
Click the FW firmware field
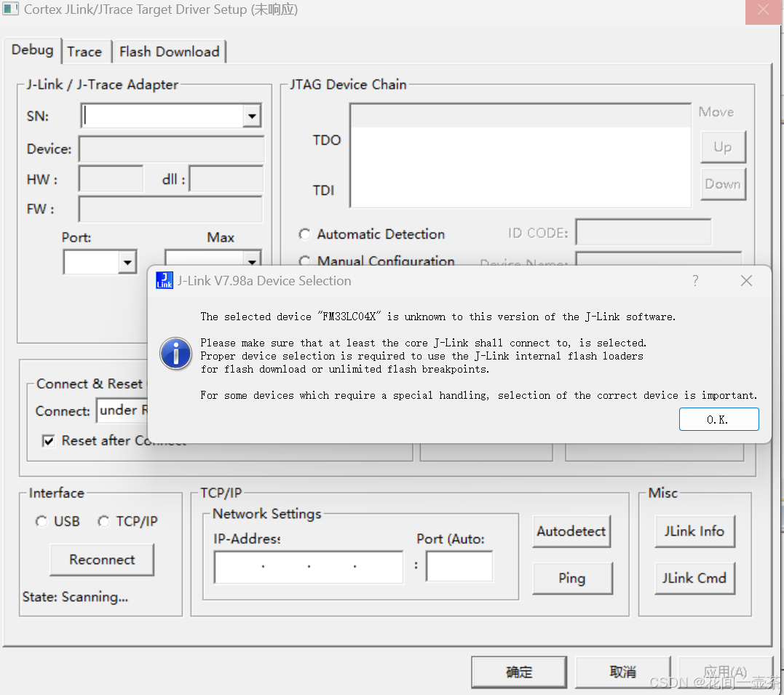pos(170,209)
